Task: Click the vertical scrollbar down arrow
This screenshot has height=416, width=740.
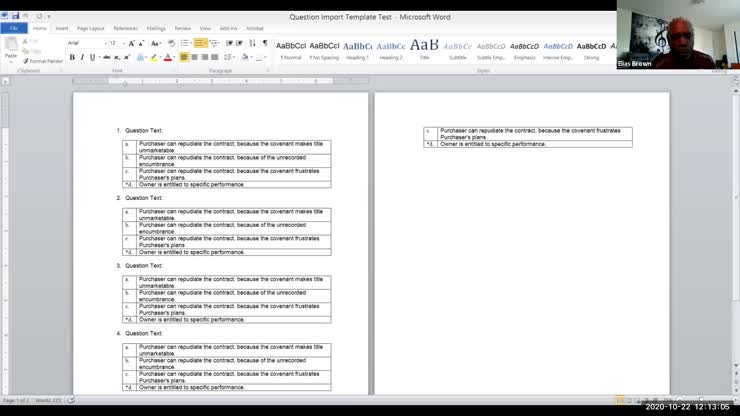Action: pos(736,365)
